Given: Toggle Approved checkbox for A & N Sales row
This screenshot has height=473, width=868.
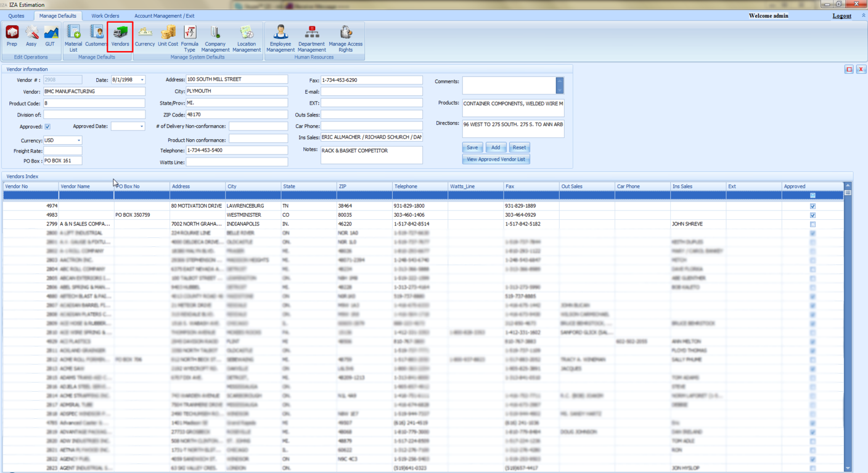Looking at the screenshot, I should [813, 224].
